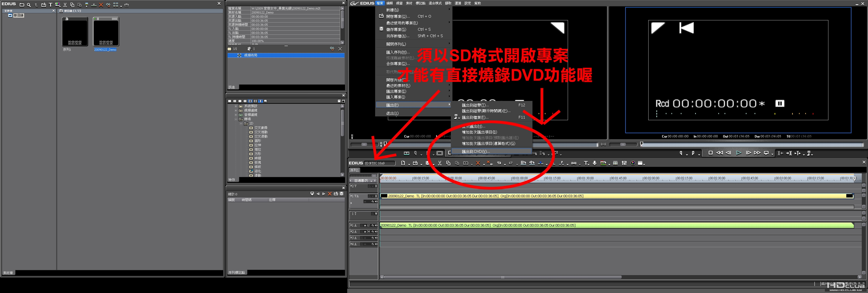Collapse the 轉場 effect folder
The image size is (868, 293).
236,119
